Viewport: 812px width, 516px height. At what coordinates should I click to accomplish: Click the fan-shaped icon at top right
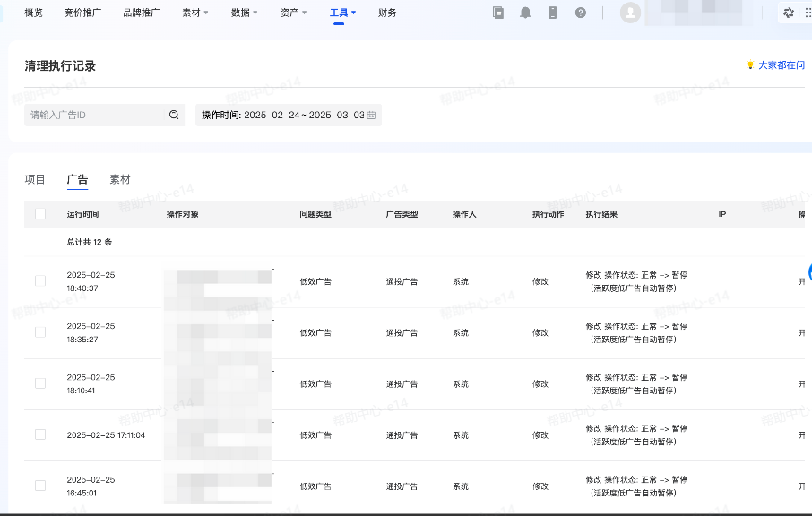(788, 13)
